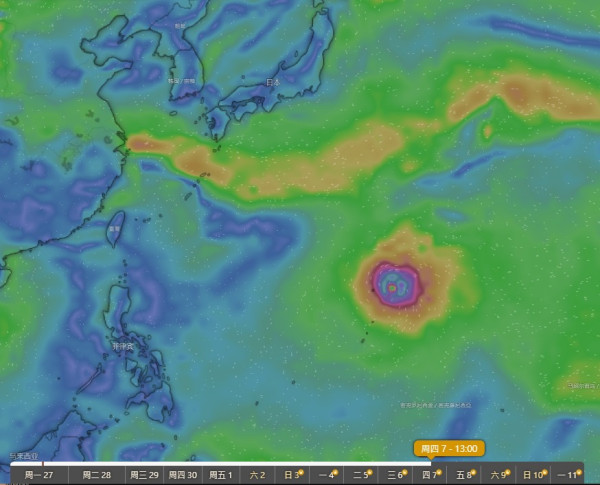Select 周二 28 in the forecast timeline
600x485 pixels.
click(x=97, y=475)
